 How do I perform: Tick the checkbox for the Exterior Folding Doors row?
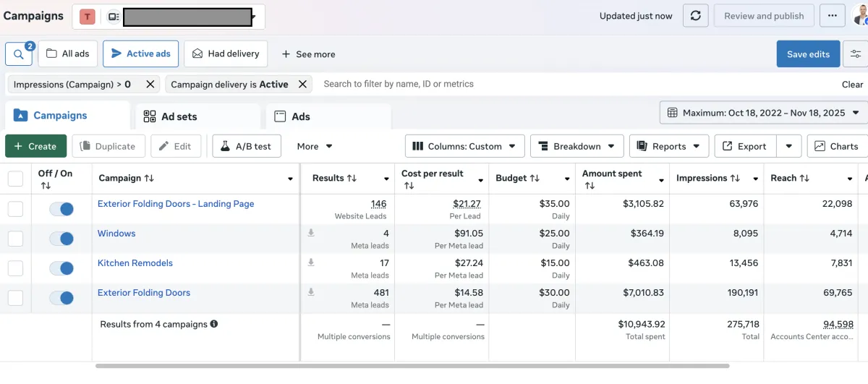[15, 298]
